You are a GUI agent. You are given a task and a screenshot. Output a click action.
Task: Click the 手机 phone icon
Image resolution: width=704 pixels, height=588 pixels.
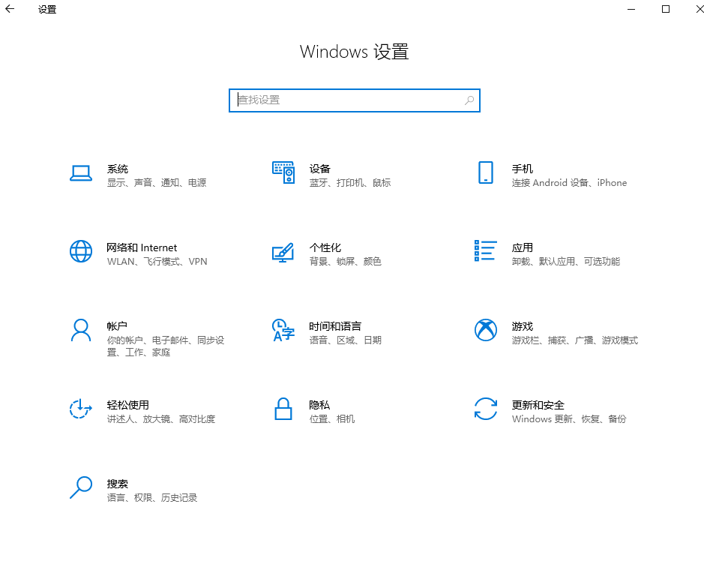(486, 172)
